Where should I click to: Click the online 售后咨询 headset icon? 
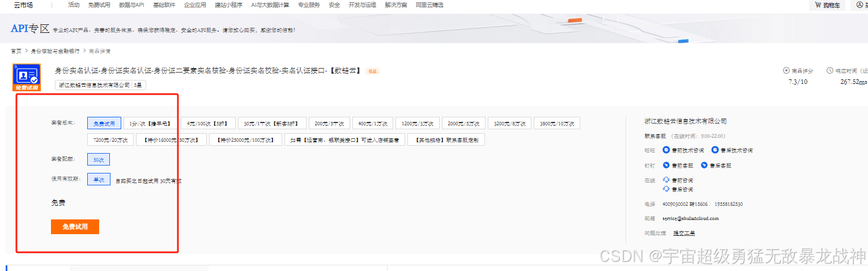point(666,189)
